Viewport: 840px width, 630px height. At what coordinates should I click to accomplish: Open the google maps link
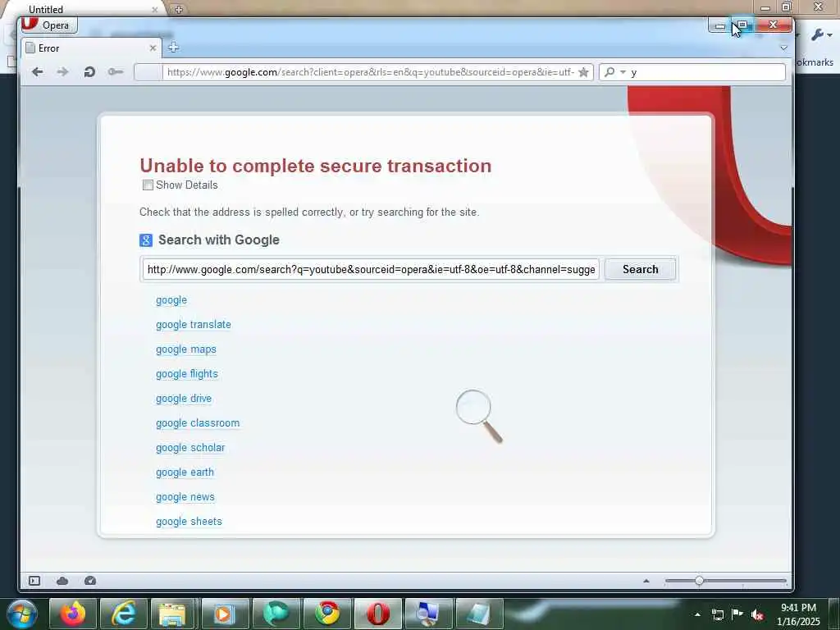pos(186,349)
